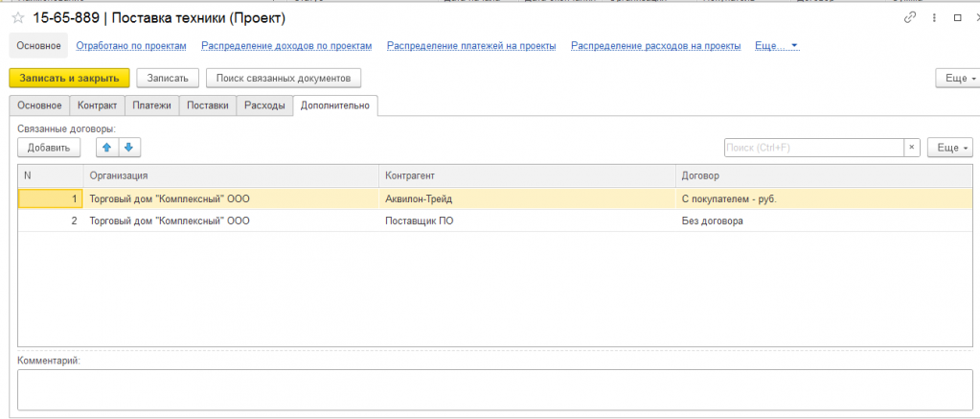This screenshot has width=980, height=419.
Task: Open Распределение доходов по проектам link
Action: tap(286, 46)
